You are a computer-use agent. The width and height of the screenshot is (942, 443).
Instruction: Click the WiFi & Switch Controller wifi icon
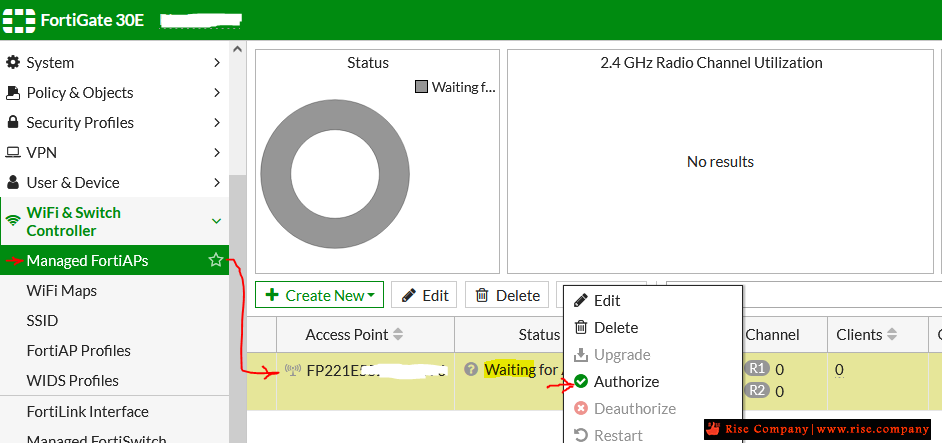tap(13, 221)
